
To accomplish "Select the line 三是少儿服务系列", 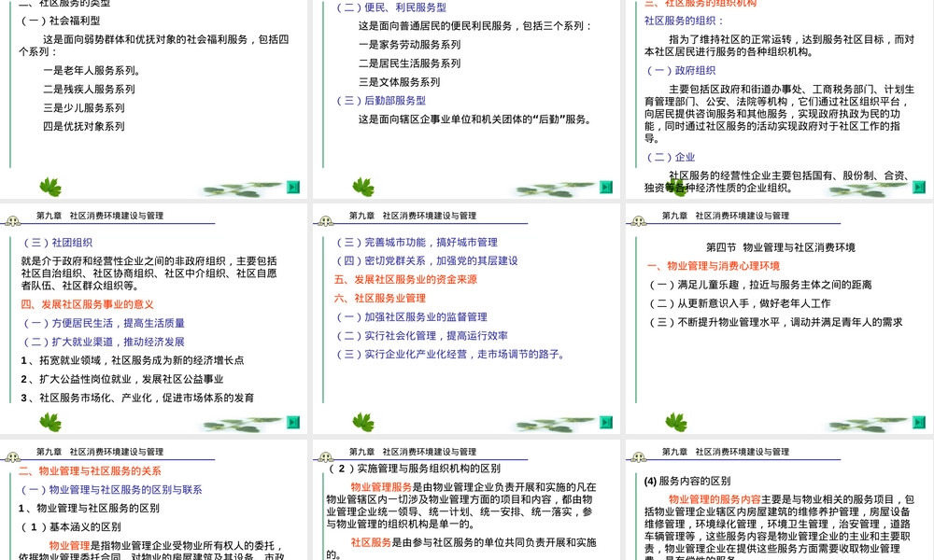I will 83,108.
